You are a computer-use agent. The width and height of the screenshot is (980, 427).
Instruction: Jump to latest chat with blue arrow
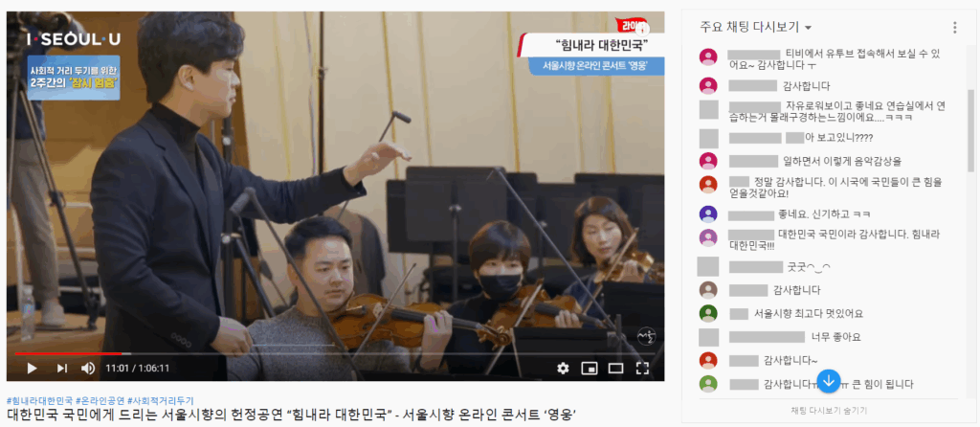coord(829,380)
